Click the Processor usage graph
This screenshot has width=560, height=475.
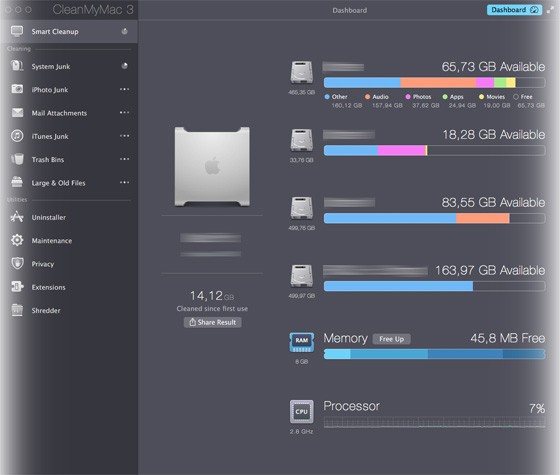point(434,422)
